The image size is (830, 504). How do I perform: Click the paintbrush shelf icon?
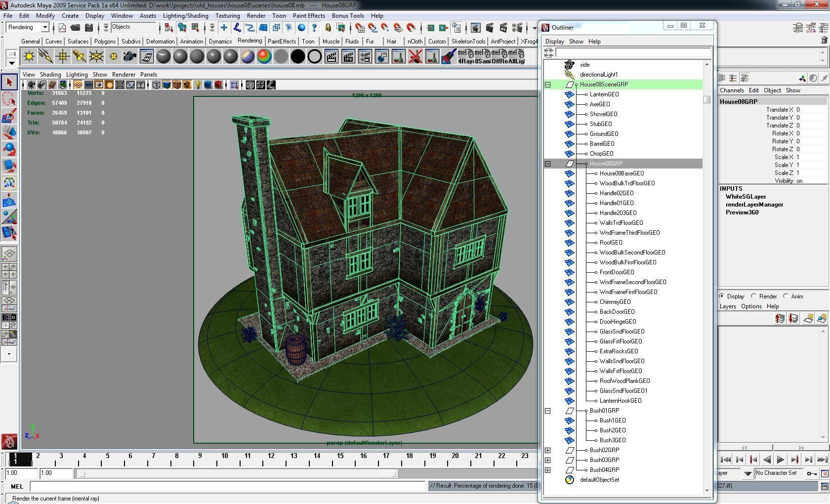pos(449,57)
